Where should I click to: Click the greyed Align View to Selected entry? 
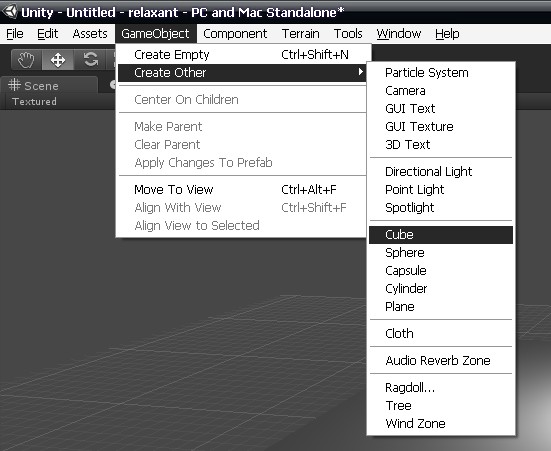point(242,226)
